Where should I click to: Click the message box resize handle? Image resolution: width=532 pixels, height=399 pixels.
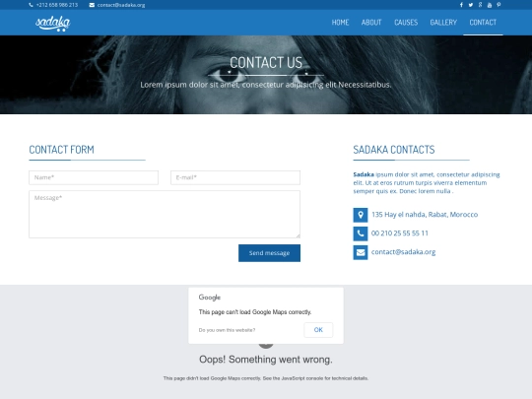298,235
